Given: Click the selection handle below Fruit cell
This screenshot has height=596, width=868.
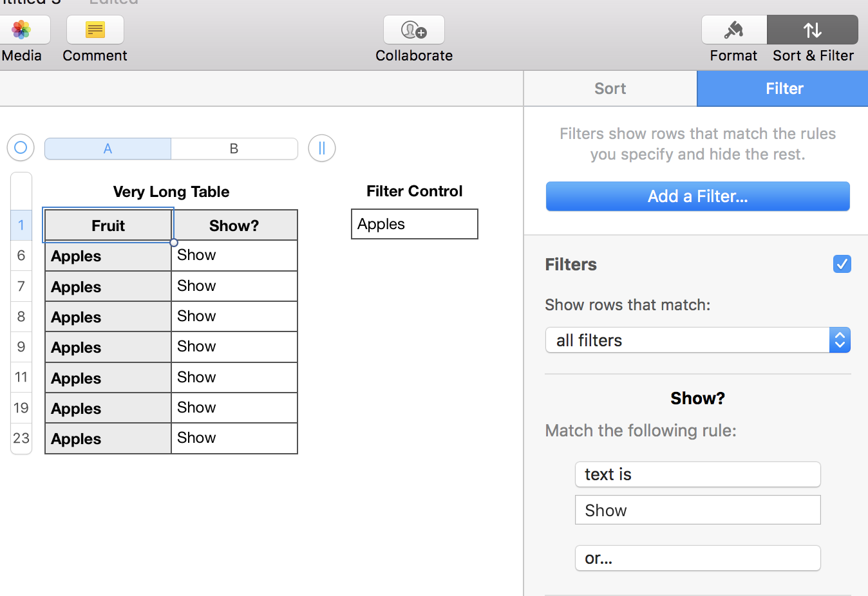Looking at the screenshot, I should [x=174, y=243].
